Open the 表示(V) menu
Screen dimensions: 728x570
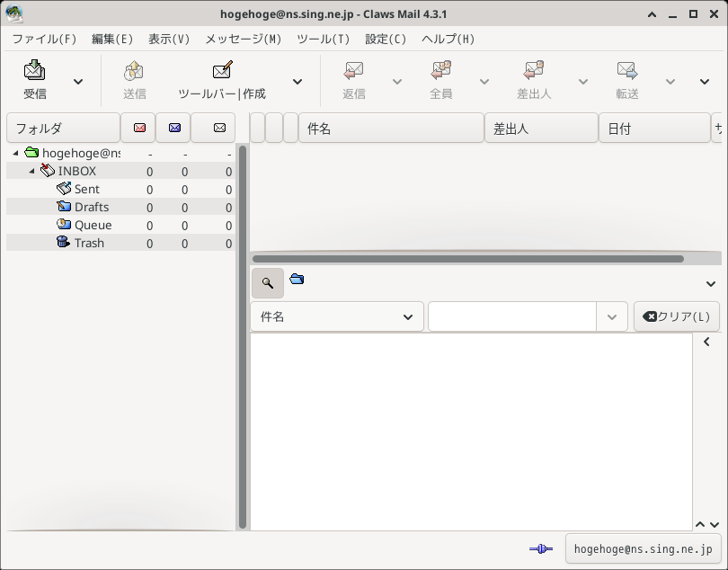tap(169, 39)
